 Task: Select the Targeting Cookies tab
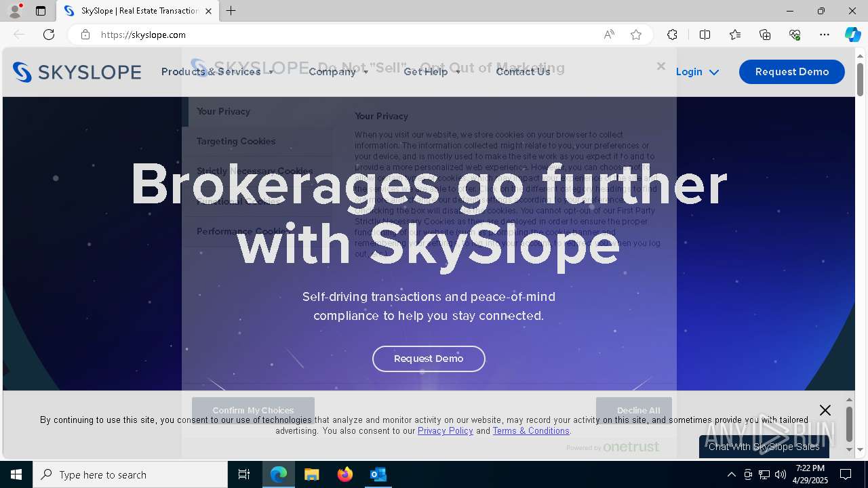pos(257,141)
